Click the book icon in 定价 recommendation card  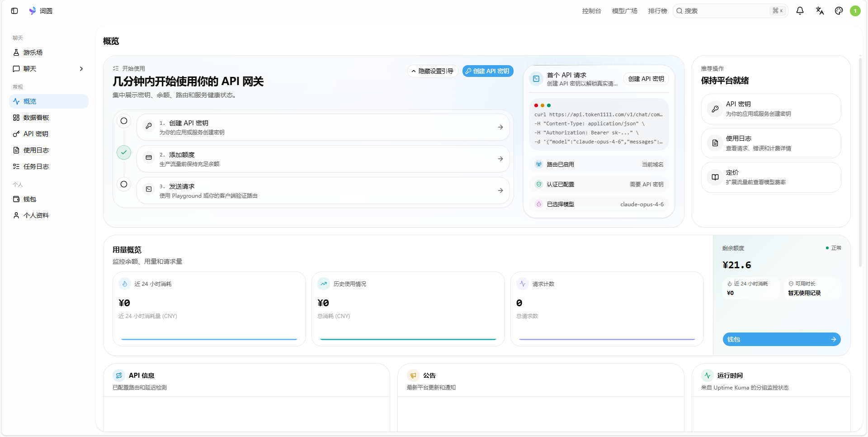(x=715, y=177)
